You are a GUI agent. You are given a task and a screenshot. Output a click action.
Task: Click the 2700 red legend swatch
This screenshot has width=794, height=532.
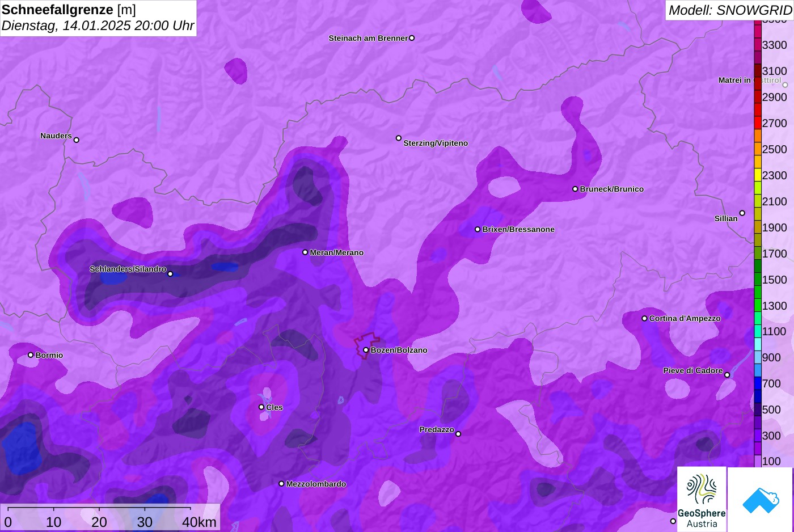coord(758,123)
